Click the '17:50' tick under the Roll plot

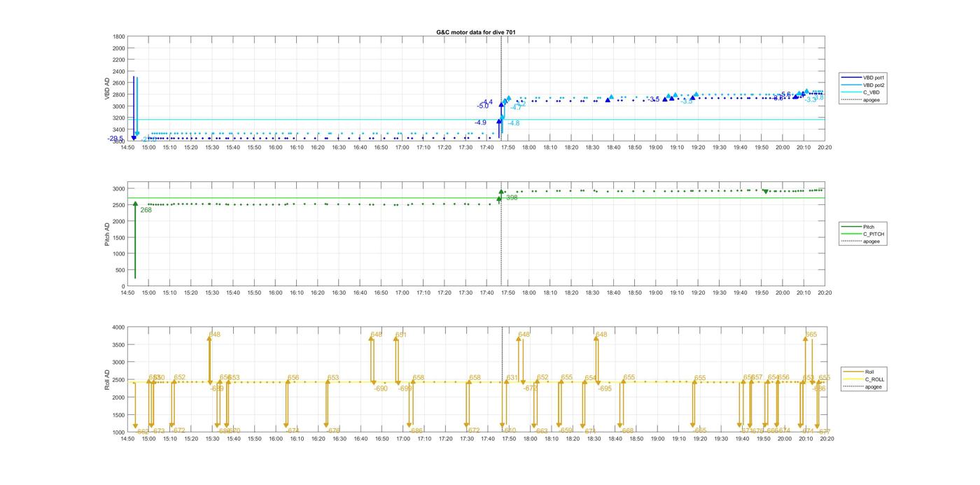click(508, 439)
